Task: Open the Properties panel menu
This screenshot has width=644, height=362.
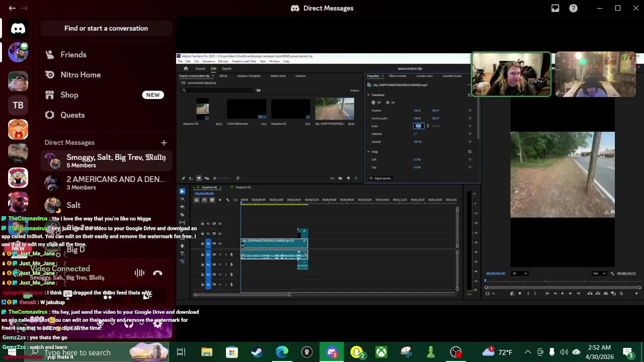Action: 382,76
